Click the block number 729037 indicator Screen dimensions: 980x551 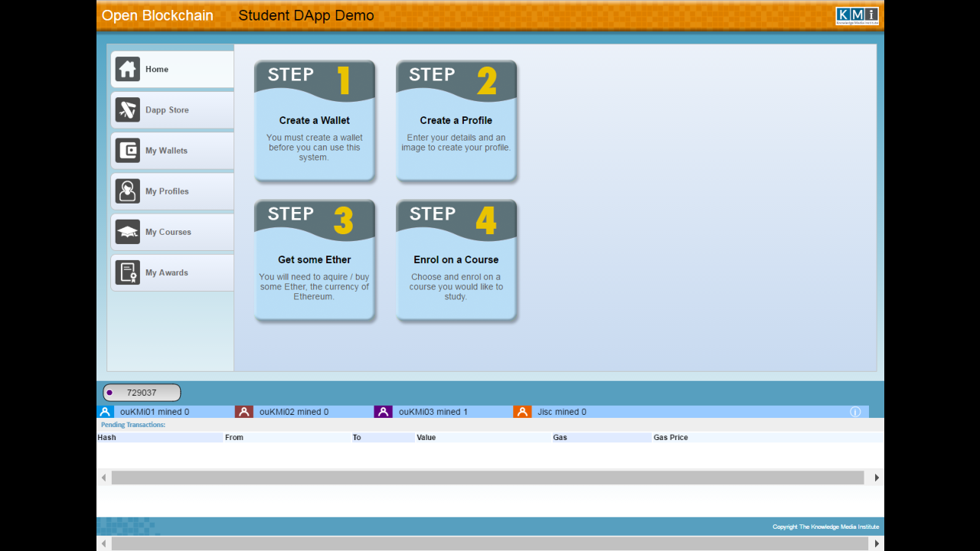[142, 393]
